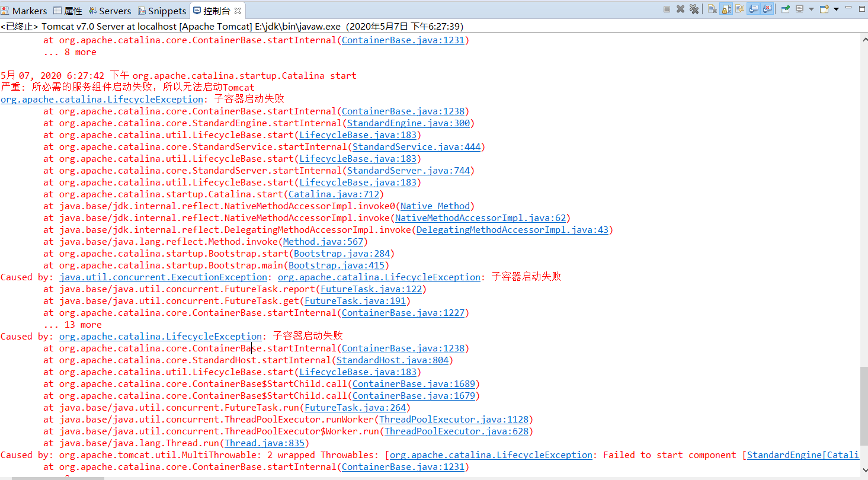Open the StandardEngine.java:300 link
This screenshot has width=868, height=480.
pos(408,123)
